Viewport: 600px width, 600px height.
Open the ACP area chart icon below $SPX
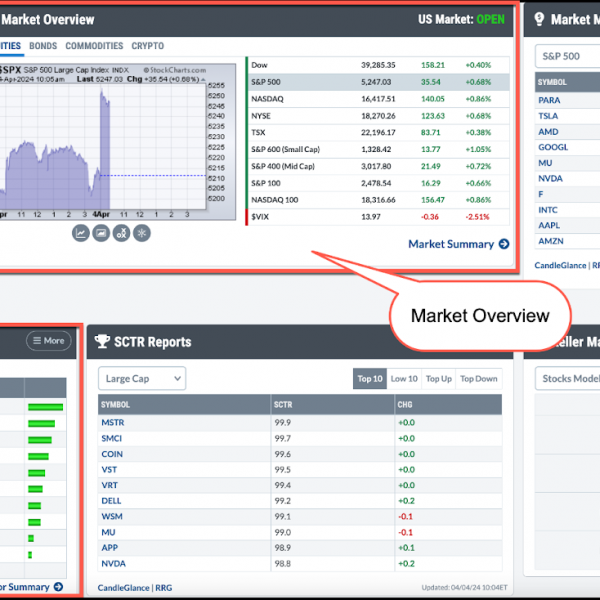101,233
